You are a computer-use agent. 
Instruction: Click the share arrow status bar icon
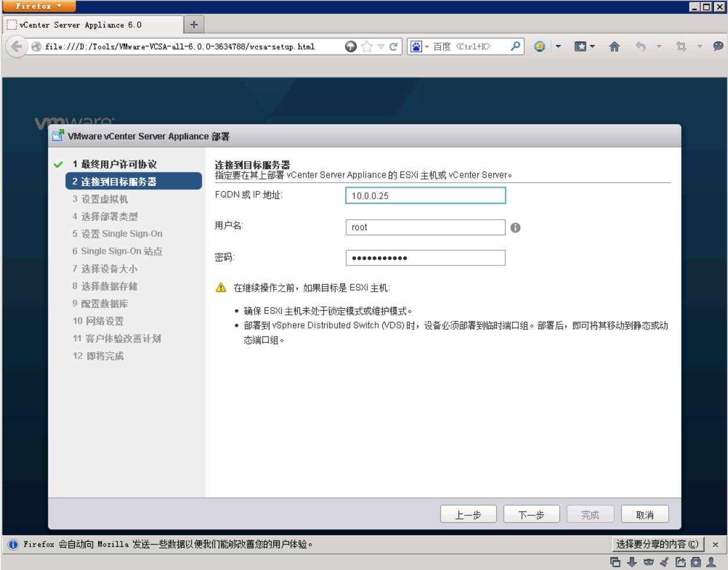[680, 562]
